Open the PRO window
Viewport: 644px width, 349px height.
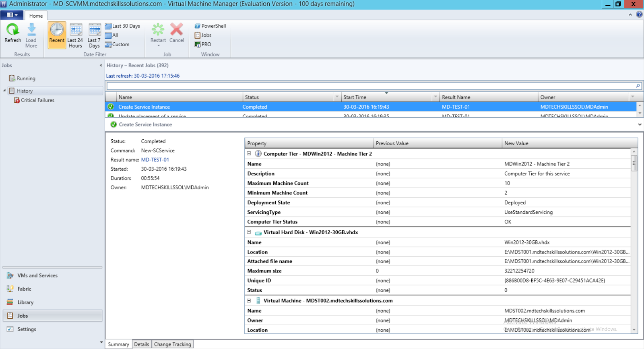coord(202,45)
